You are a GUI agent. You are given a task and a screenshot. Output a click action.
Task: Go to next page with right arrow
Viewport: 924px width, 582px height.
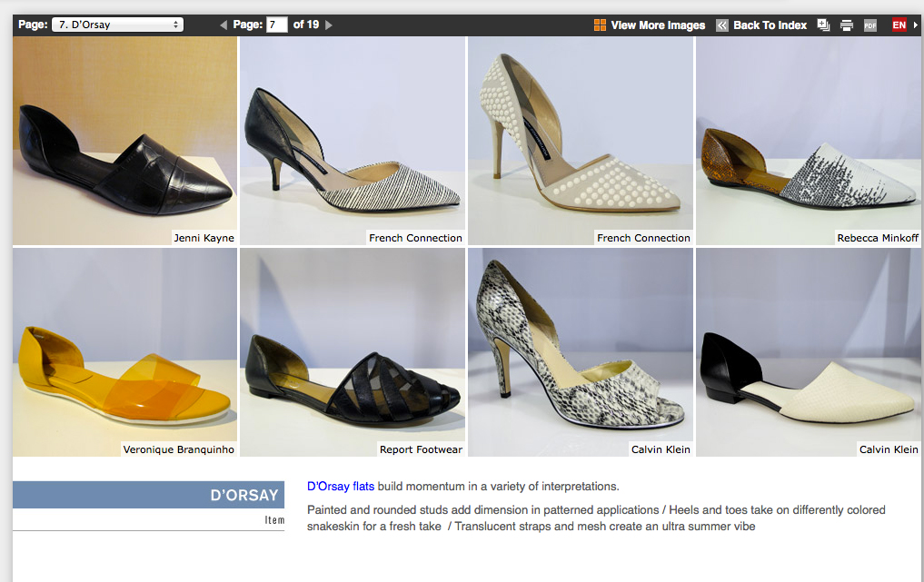tap(329, 25)
